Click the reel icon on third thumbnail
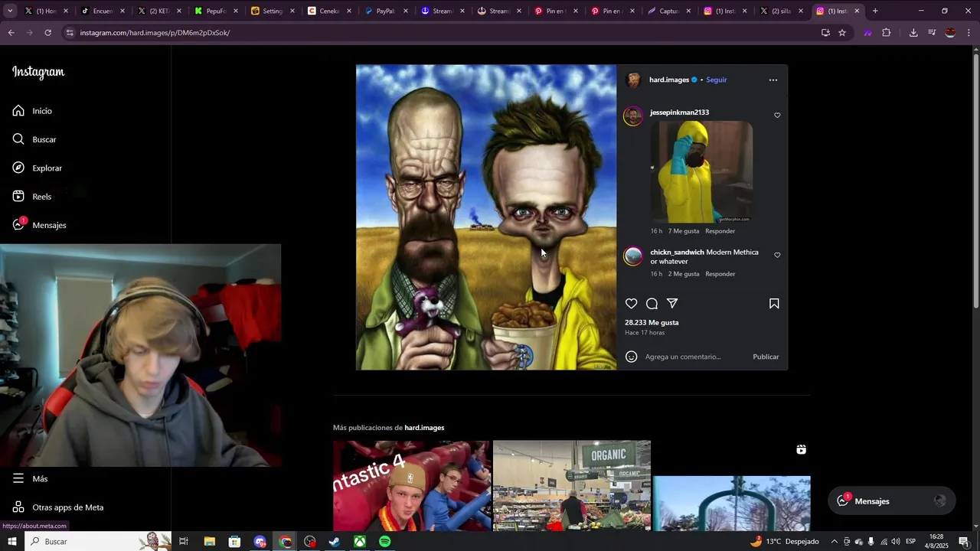The image size is (980, 551). (801, 450)
